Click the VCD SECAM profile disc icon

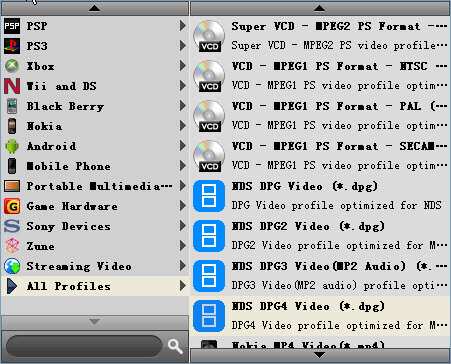click(209, 156)
